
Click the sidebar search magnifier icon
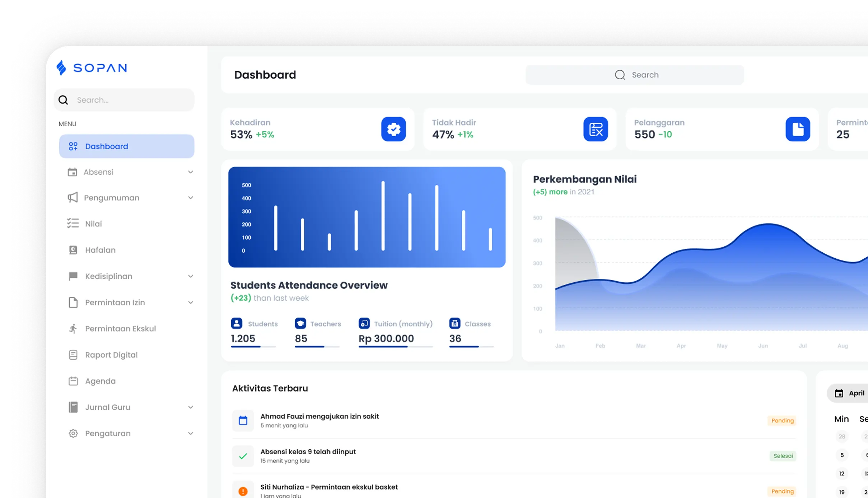pos(63,100)
